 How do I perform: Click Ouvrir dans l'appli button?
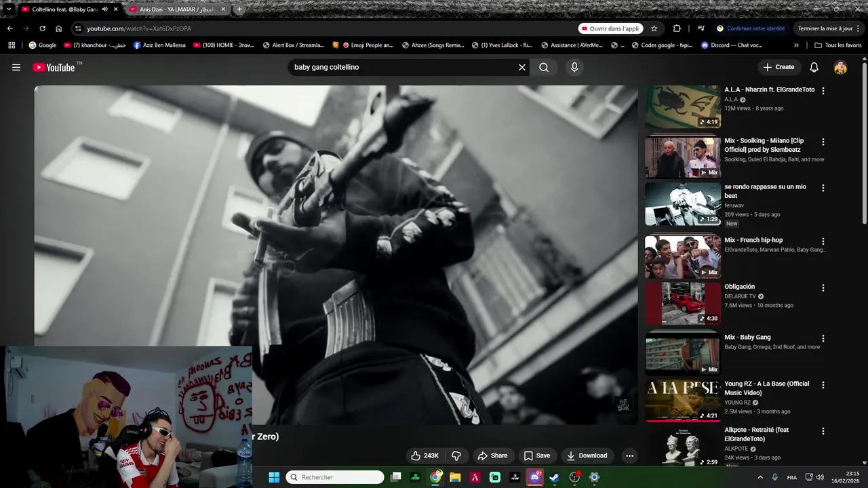pyautogui.click(x=610, y=28)
